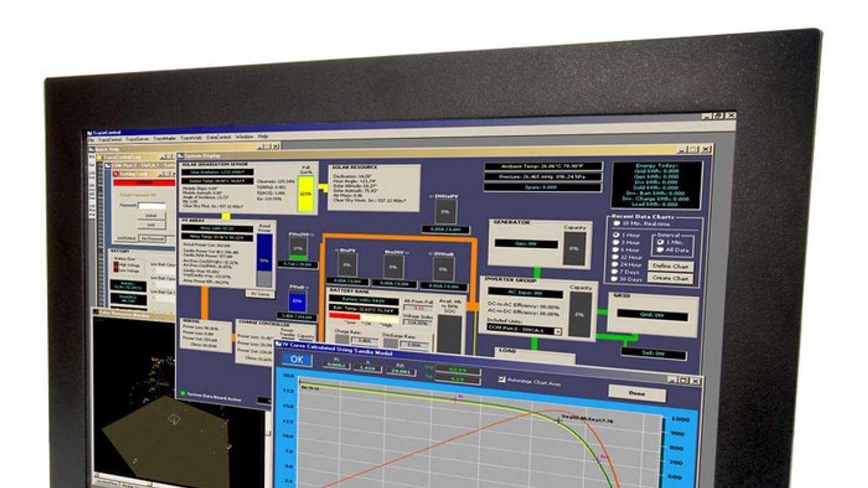
Task: Click the green System Data Board Active indicator
Action: (x=183, y=393)
